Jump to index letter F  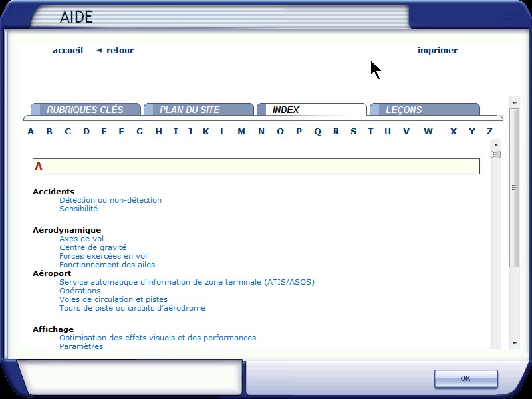121,131
